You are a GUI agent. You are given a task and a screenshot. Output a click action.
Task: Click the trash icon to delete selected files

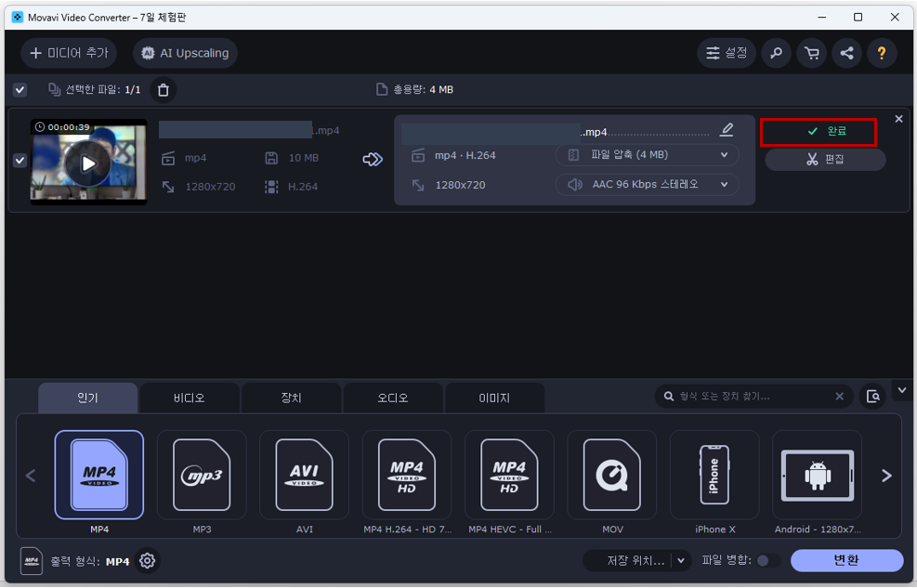tap(164, 90)
